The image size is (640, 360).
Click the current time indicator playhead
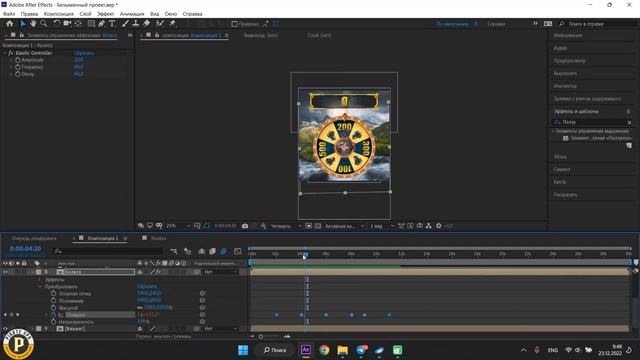pos(305,254)
